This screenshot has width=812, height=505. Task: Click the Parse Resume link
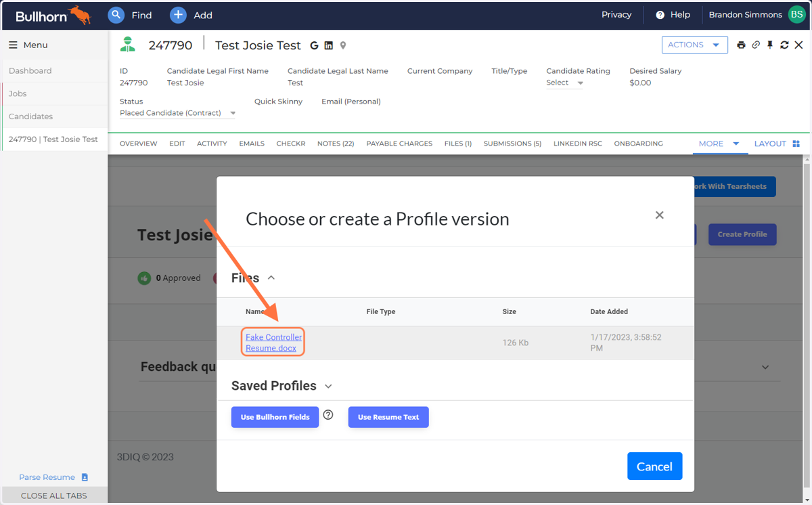(47, 477)
